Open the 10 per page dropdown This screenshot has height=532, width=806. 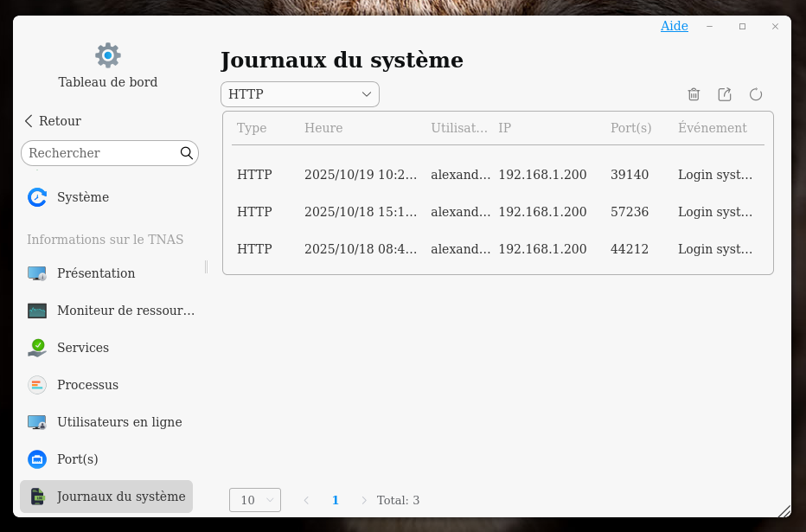point(254,500)
